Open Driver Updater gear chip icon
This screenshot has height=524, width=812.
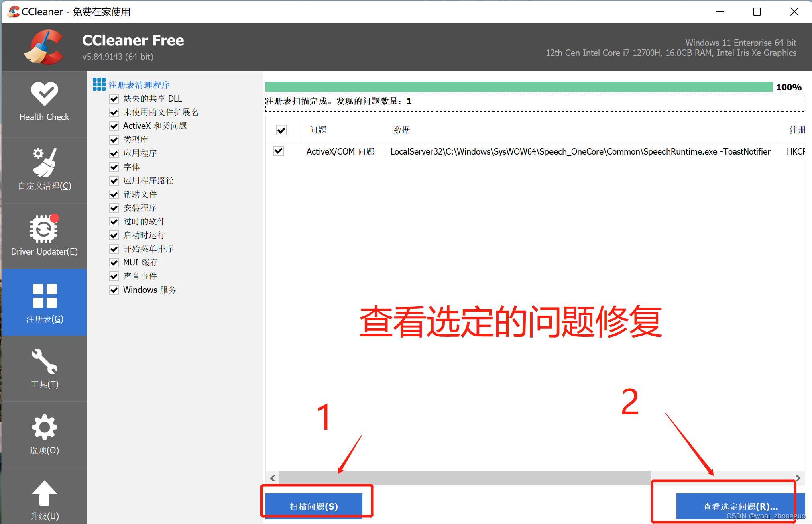[x=44, y=228]
